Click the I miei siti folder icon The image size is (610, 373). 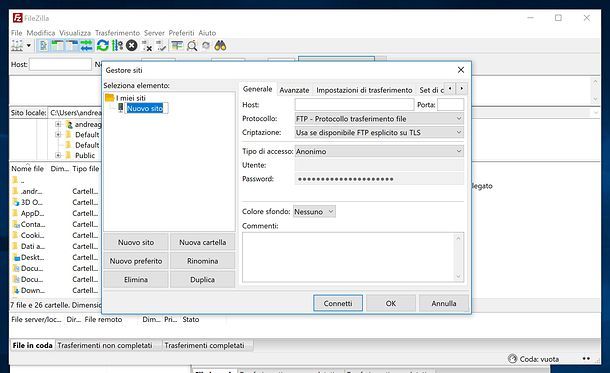pyautogui.click(x=110, y=98)
